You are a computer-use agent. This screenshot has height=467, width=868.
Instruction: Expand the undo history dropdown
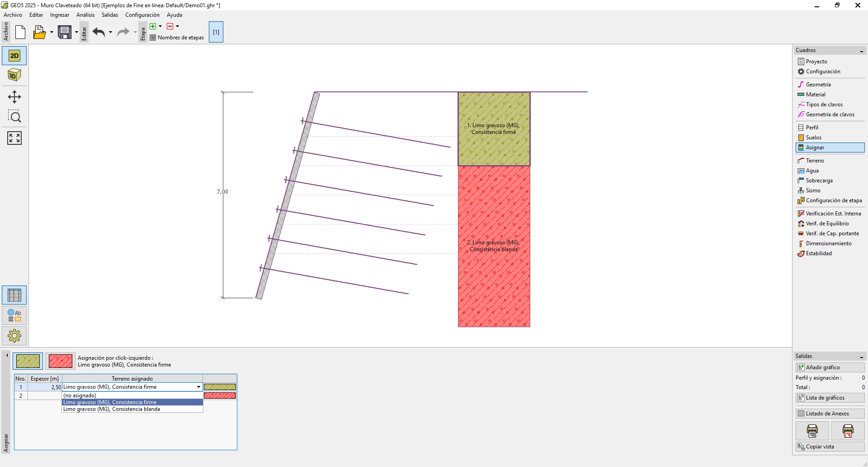pyautogui.click(x=110, y=32)
